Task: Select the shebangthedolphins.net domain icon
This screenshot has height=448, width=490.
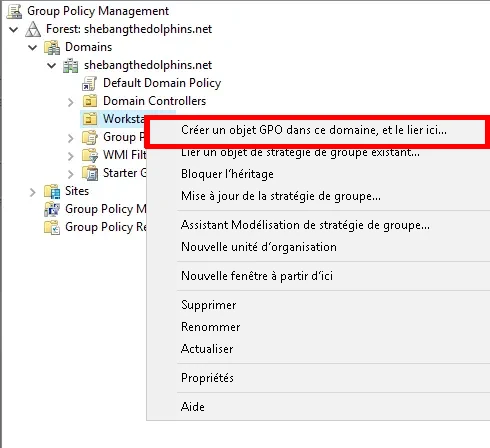Action: [x=71, y=65]
